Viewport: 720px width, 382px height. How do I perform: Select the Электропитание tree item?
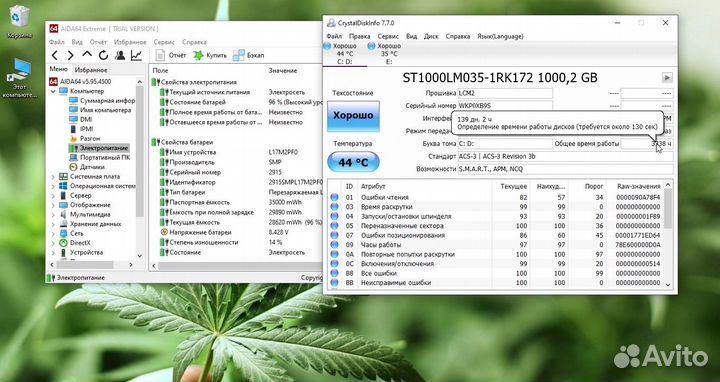click(x=99, y=148)
